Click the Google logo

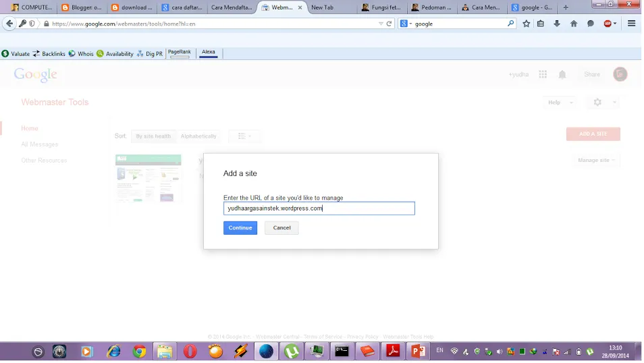coord(35,75)
